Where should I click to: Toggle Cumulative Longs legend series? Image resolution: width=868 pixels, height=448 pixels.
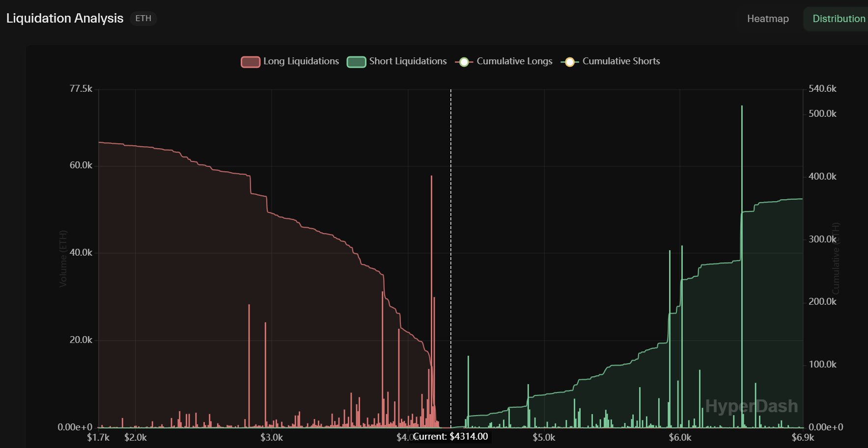504,61
